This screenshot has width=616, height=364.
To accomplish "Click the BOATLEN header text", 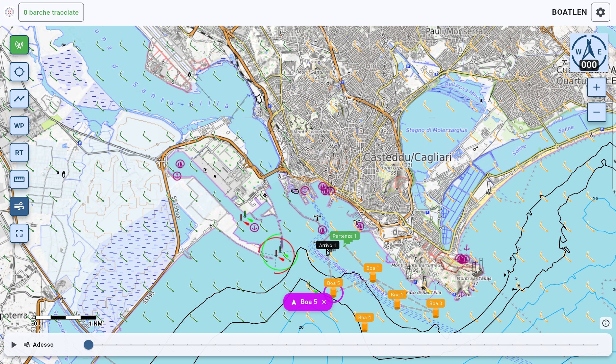I will tap(569, 12).
